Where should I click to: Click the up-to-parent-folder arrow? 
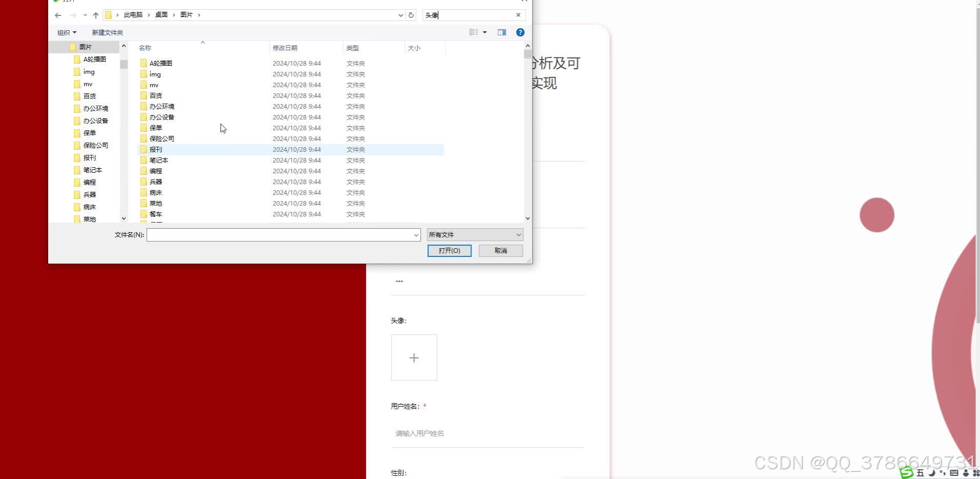95,15
